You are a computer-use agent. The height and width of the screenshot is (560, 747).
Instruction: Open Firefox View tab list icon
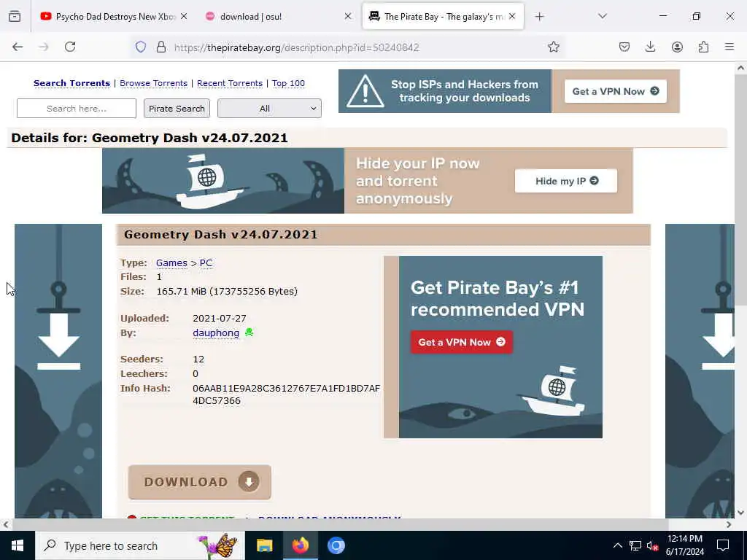tap(15, 17)
